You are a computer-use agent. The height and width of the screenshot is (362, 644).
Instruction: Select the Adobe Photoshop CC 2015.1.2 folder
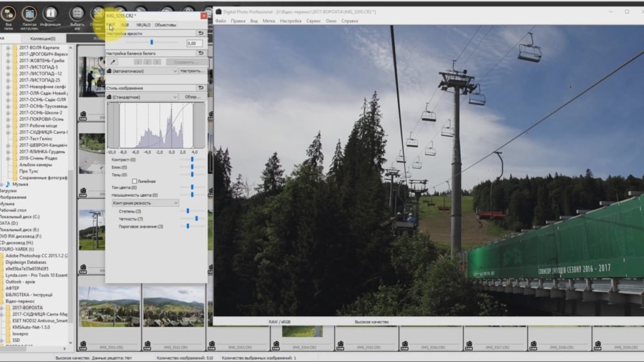(36, 256)
